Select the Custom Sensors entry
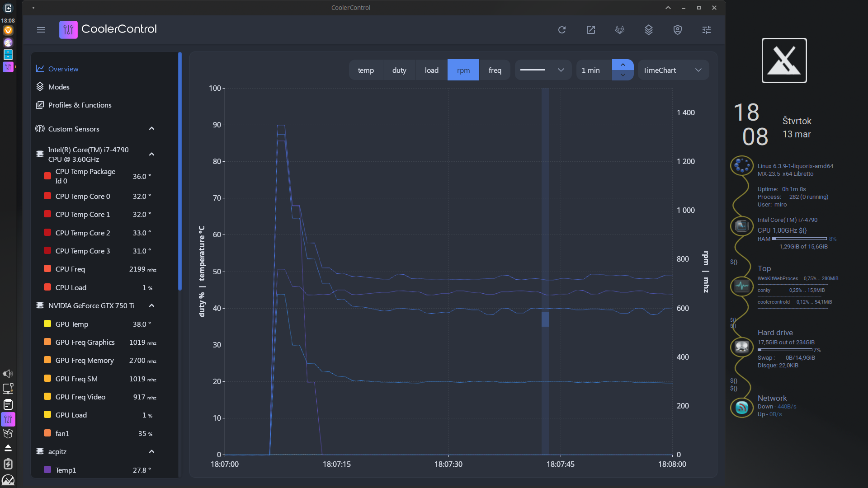Image resolution: width=868 pixels, height=488 pixels. coord(74,129)
